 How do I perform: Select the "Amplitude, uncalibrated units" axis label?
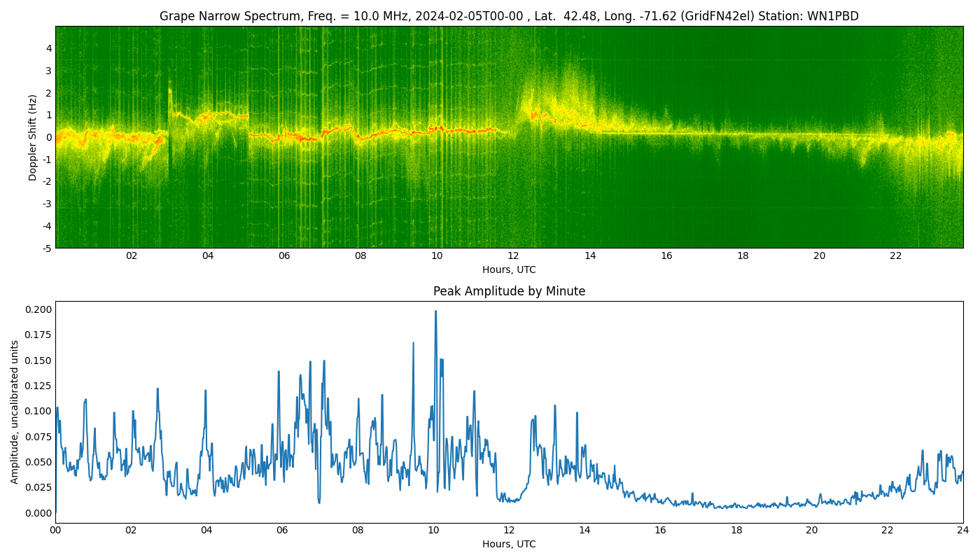15,412
